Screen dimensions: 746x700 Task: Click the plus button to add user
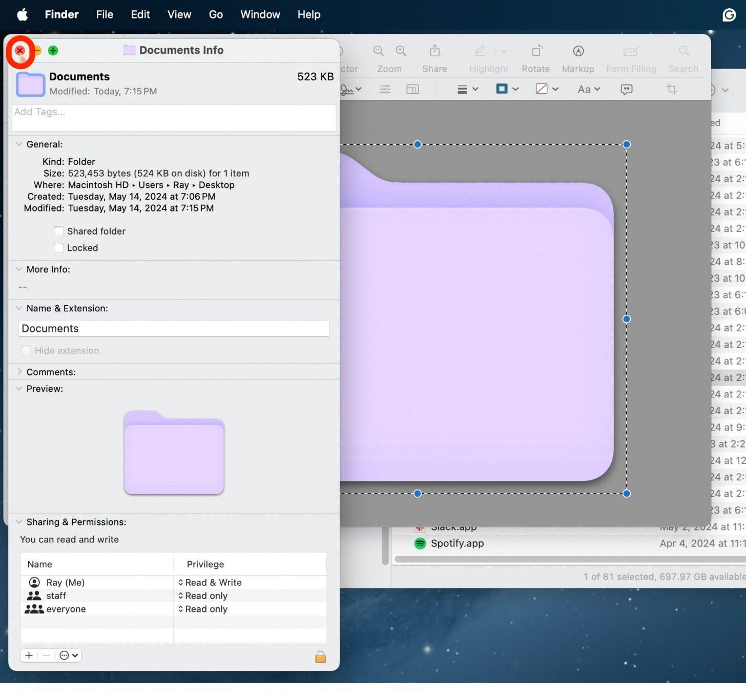pos(29,655)
